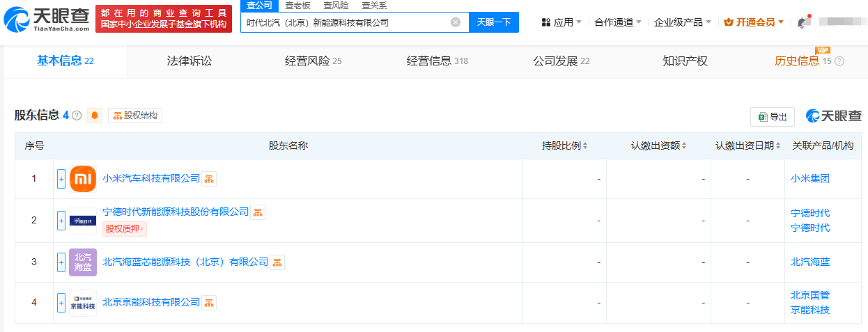
Task: Open equity structure icon beside 小米汽车科技有限公司
Action: pos(209,179)
